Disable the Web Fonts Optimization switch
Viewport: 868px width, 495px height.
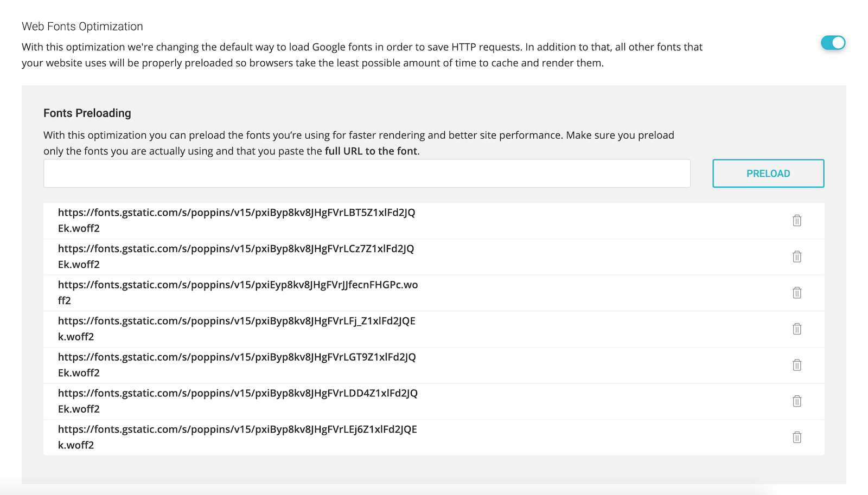point(833,43)
